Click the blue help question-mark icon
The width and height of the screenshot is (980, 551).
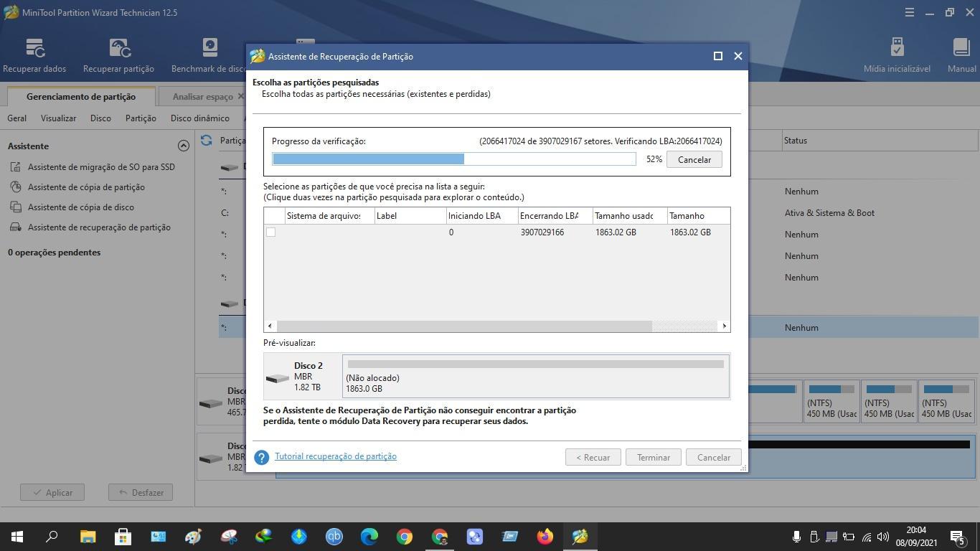[x=262, y=457]
